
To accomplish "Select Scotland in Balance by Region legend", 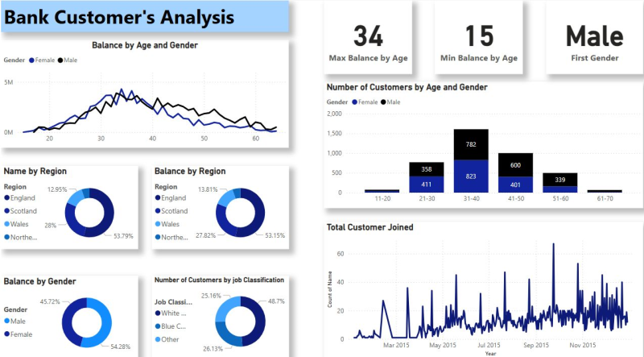I will [174, 211].
